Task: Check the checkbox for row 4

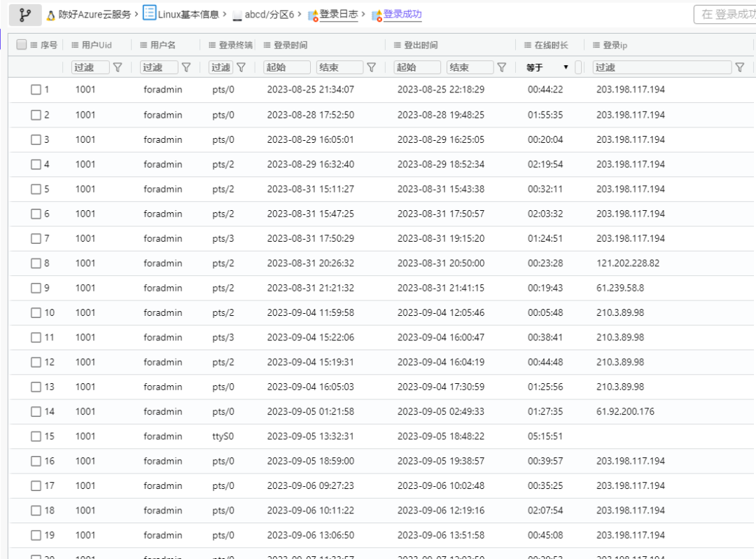Action: [x=36, y=165]
